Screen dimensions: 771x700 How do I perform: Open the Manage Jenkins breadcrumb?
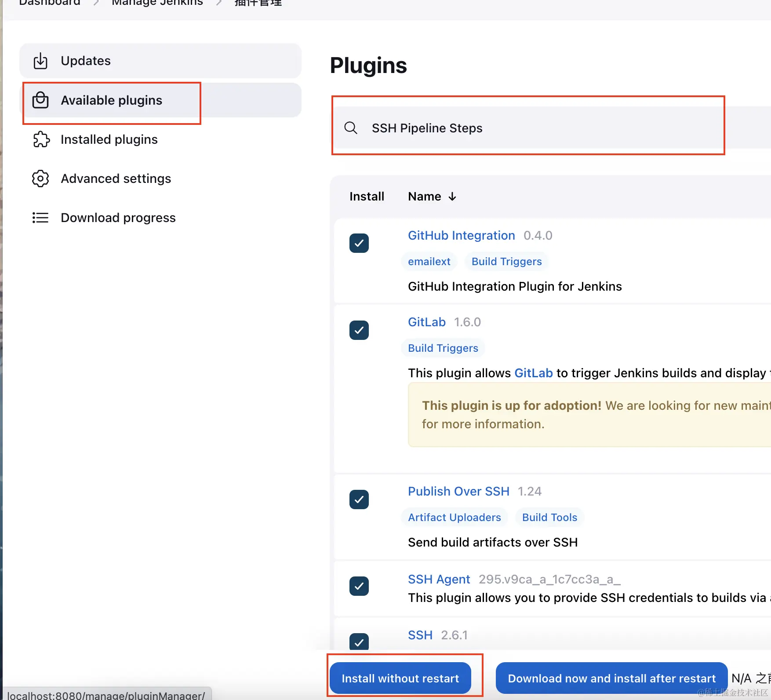pos(157,2)
